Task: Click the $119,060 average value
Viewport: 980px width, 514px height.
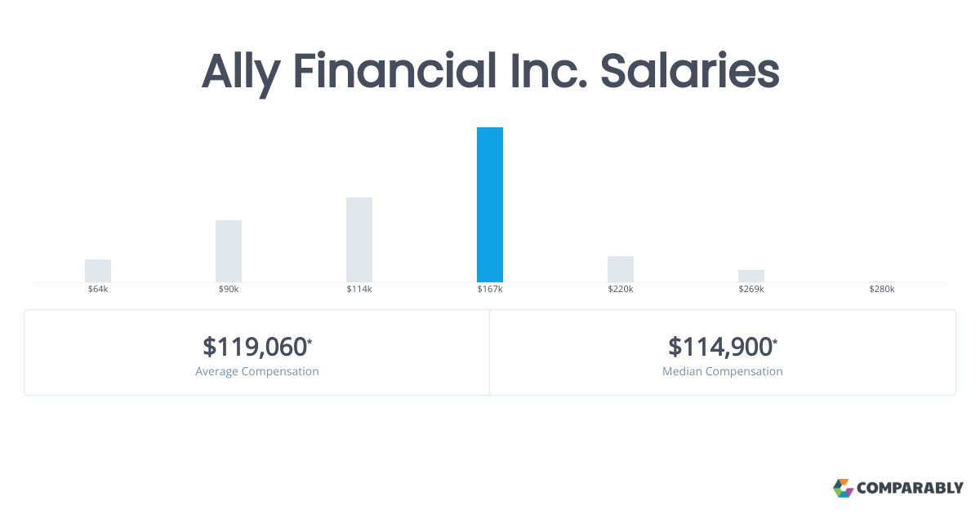Action: [x=255, y=347]
